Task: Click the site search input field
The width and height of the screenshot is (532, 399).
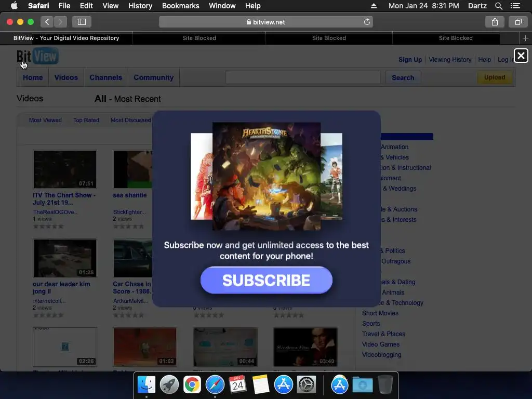Action: [x=303, y=77]
